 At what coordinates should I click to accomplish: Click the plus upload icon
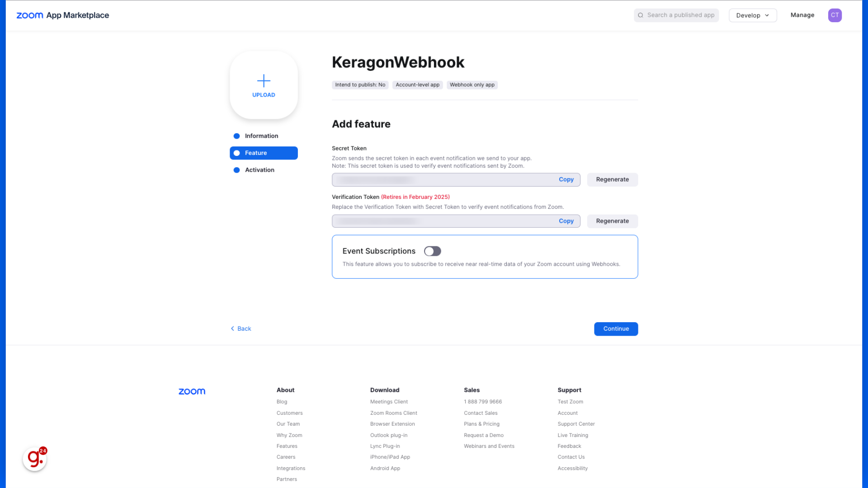tap(264, 81)
